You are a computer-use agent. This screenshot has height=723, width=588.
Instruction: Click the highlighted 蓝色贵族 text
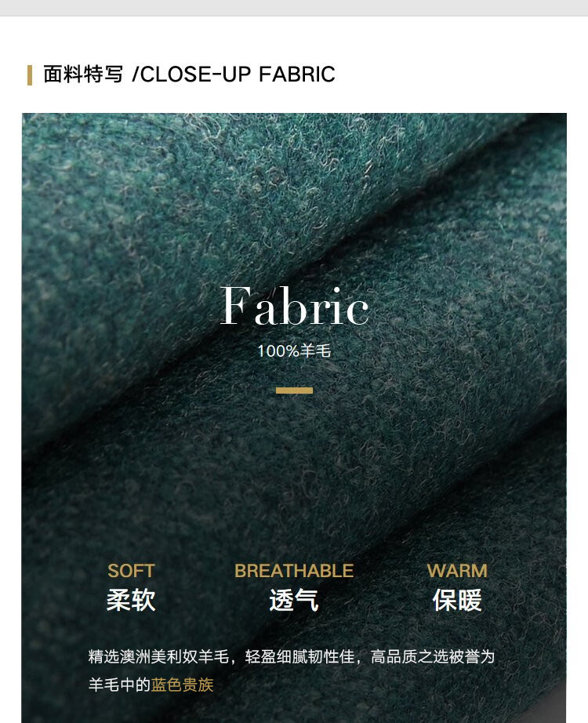click(182, 685)
